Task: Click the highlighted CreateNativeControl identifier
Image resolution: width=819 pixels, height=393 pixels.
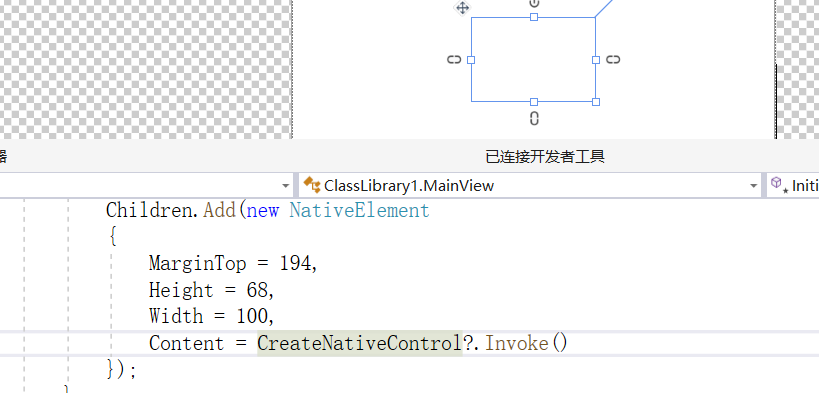Action: tap(360, 343)
